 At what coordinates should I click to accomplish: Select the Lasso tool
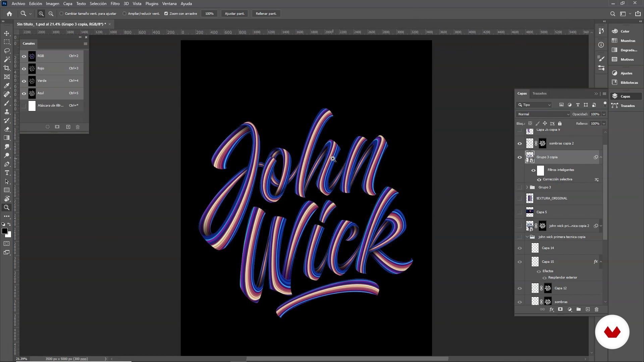pos(7,51)
